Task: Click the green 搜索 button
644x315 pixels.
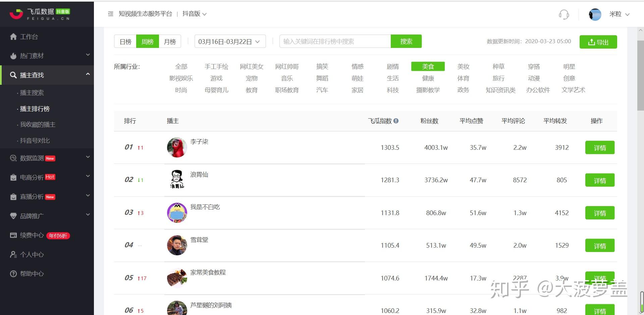Action: (406, 42)
